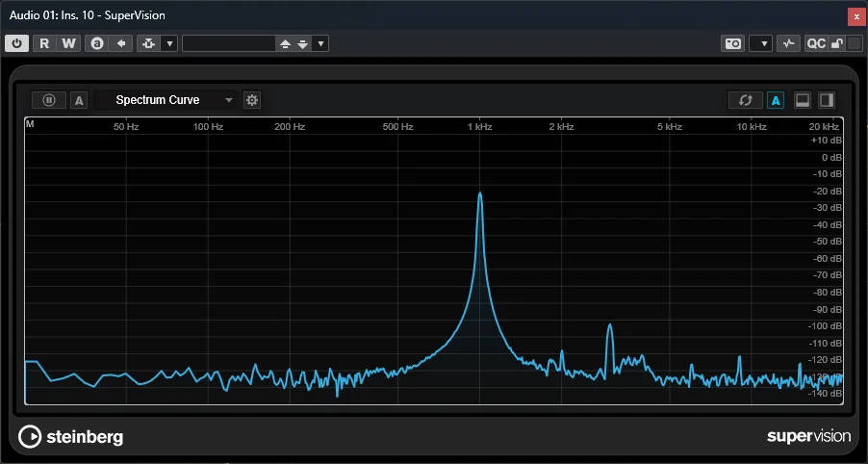The image size is (868, 464).
Task: Click the 100 Hz frequency label
Action: pyautogui.click(x=208, y=127)
